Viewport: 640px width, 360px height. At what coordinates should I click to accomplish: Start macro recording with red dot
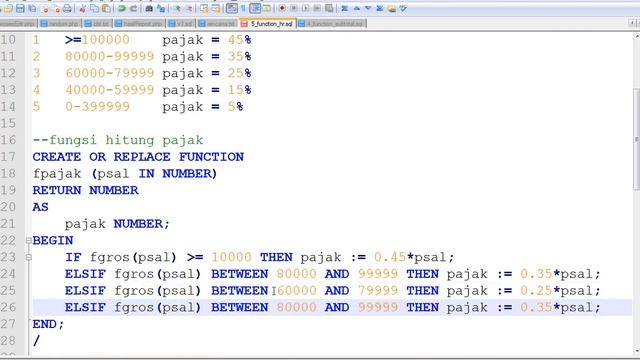tap(282, 9)
